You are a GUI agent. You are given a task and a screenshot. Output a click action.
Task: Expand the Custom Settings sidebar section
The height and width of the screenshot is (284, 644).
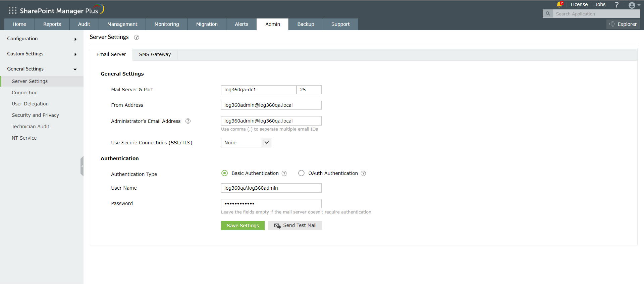[42, 54]
